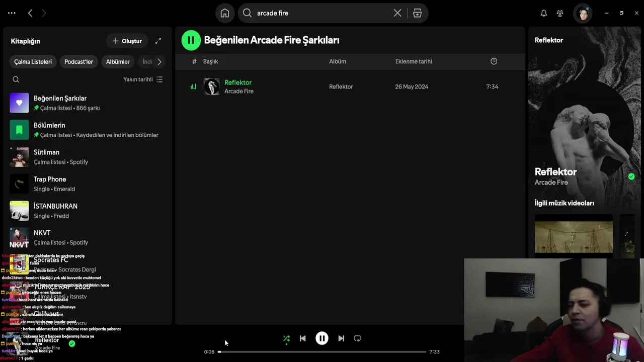
Task: Click the Reflektor track cover thumbnail
Action: click(211, 86)
